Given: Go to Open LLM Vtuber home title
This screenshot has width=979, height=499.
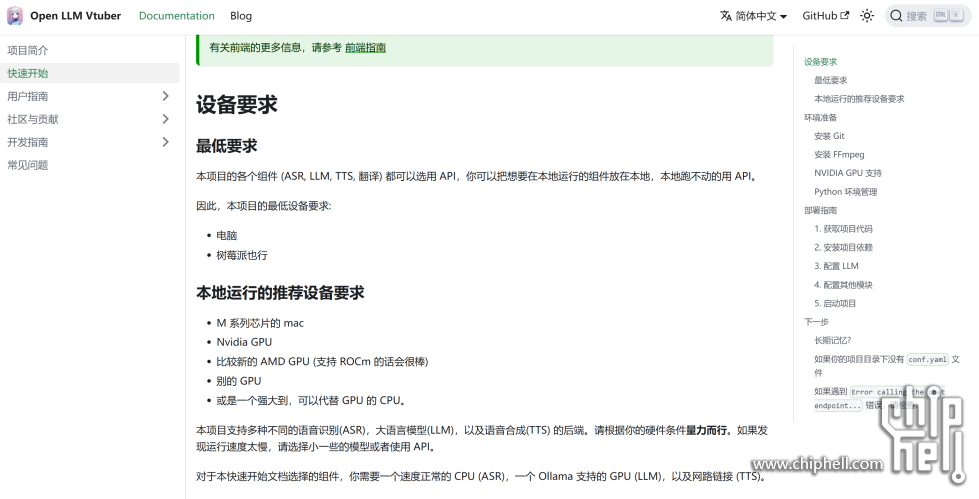Looking at the screenshot, I should 76,16.
